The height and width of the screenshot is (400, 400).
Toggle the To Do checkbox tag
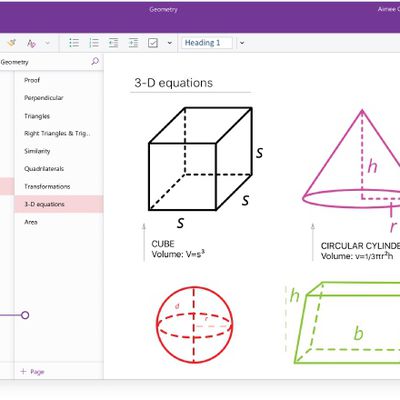(153, 43)
